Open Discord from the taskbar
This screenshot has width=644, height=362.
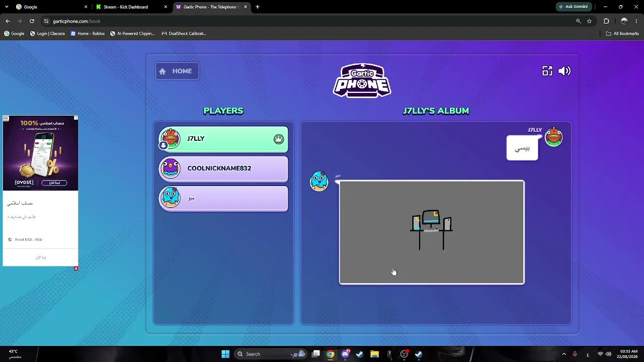[x=345, y=354]
